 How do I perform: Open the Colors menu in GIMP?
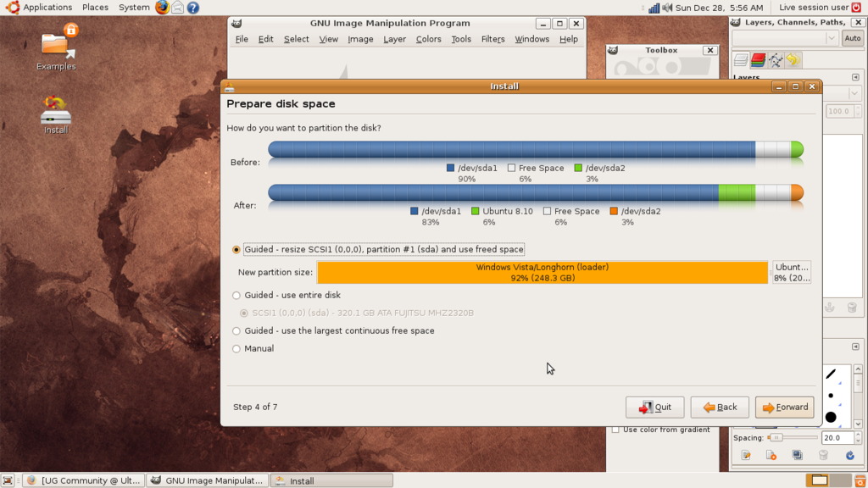tap(428, 39)
